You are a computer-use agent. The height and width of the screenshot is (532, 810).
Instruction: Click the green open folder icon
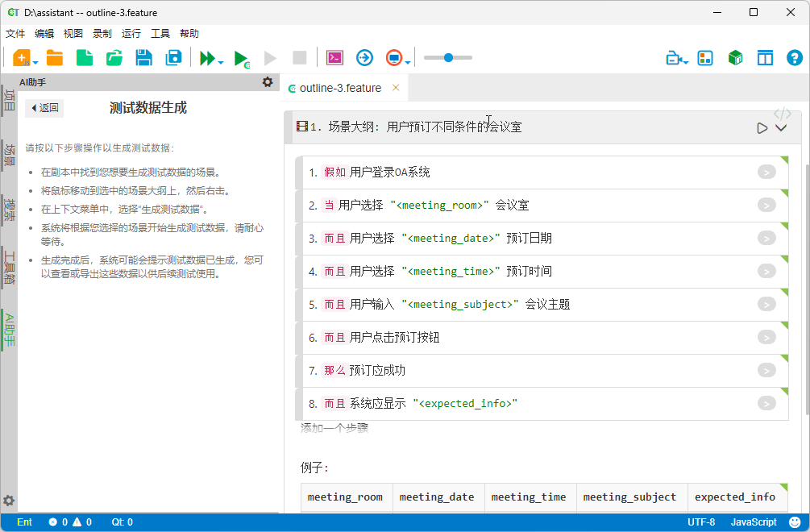(114, 58)
